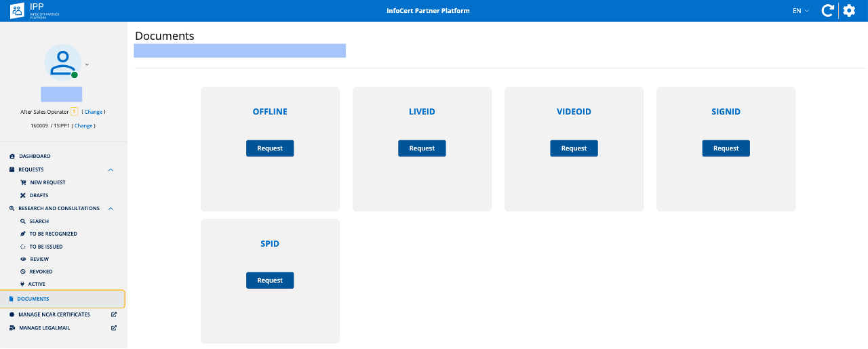Open external link icon for Manage Legalmail
868x349 pixels.
114,328
